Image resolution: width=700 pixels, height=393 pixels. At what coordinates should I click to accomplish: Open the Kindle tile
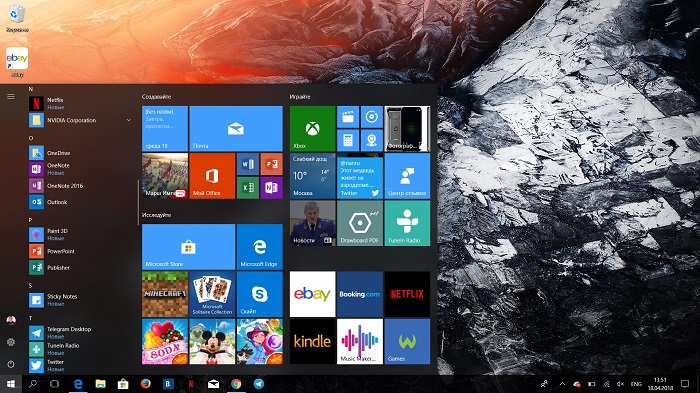coord(312,341)
